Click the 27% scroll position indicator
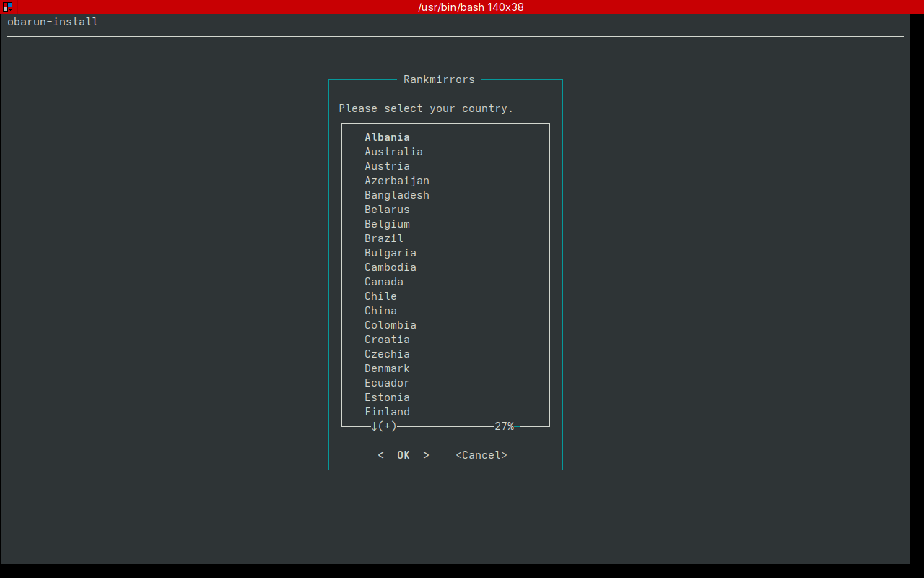This screenshot has height=578, width=924. pyautogui.click(x=504, y=426)
